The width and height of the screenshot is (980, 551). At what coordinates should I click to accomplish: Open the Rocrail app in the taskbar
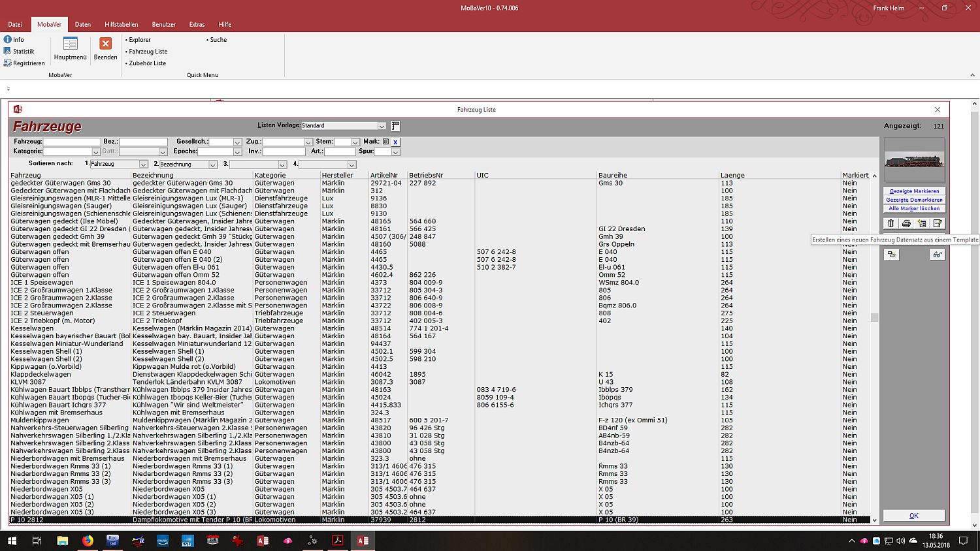tap(112, 541)
